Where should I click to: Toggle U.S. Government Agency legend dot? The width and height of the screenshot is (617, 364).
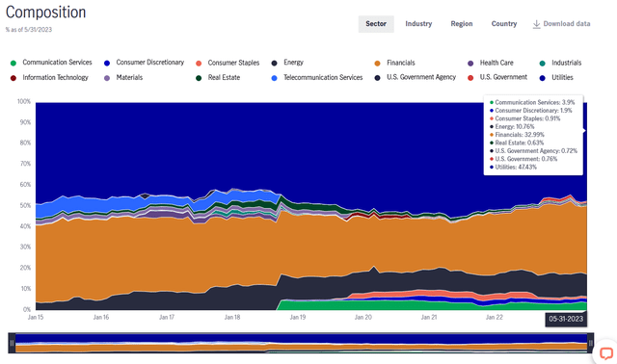(x=377, y=78)
